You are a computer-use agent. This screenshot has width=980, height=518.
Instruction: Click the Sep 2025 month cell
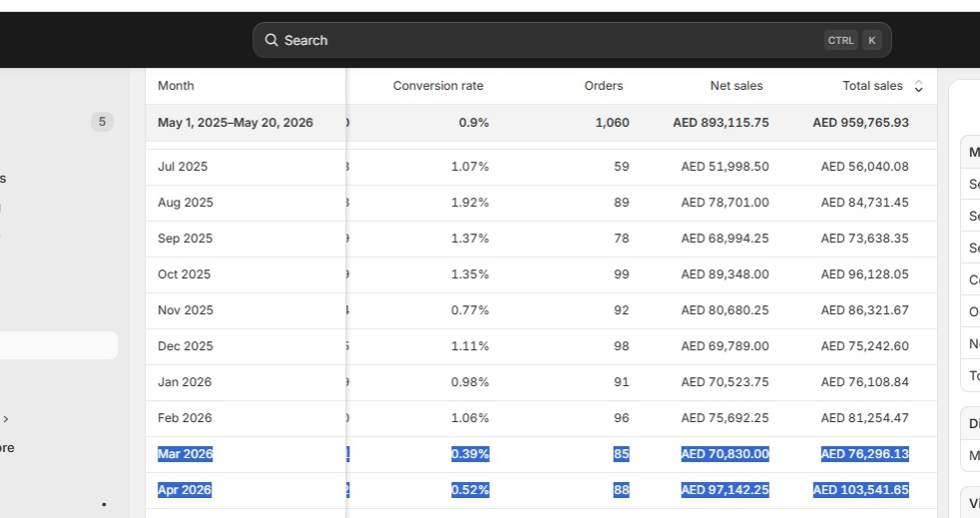tap(185, 239)
